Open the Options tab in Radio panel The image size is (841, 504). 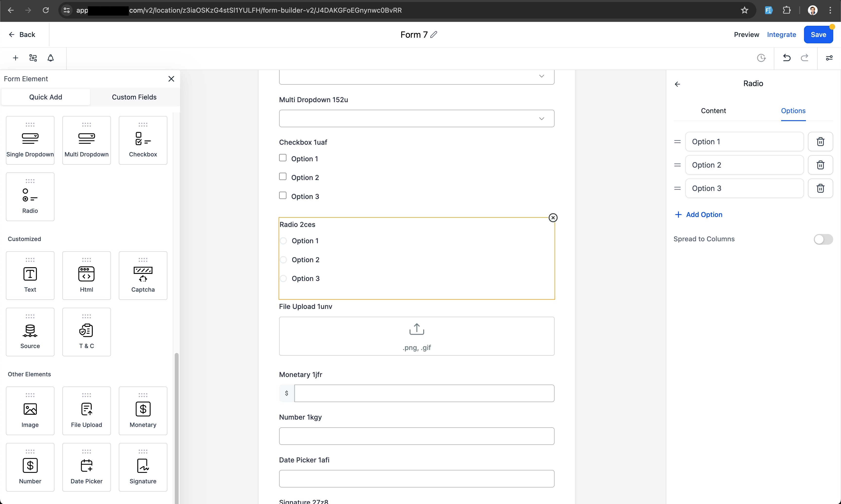pos(793,111)
